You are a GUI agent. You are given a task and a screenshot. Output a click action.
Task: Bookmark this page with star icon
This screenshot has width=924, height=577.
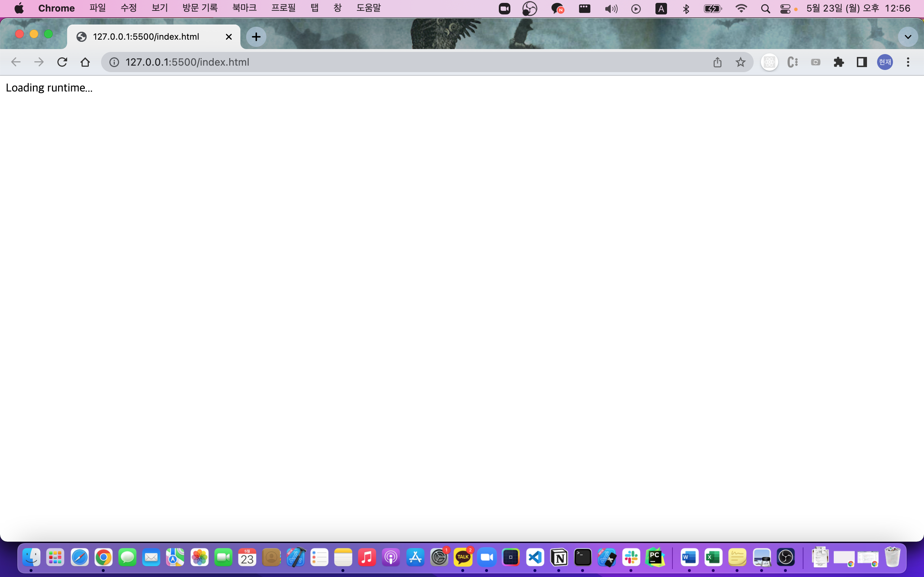[x=740, y=62]
